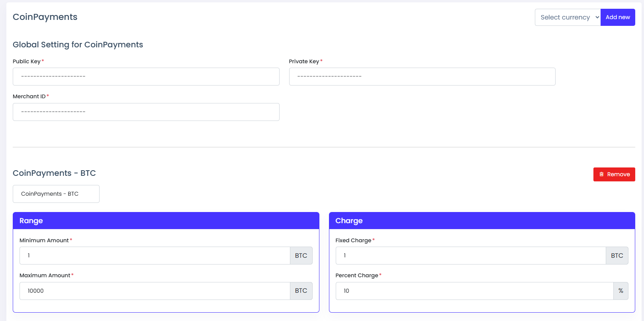This screenshot has height=321, width=644.
Task: Click BTC suffix beside Maximum Amount
Action: [x=301, y=291]
